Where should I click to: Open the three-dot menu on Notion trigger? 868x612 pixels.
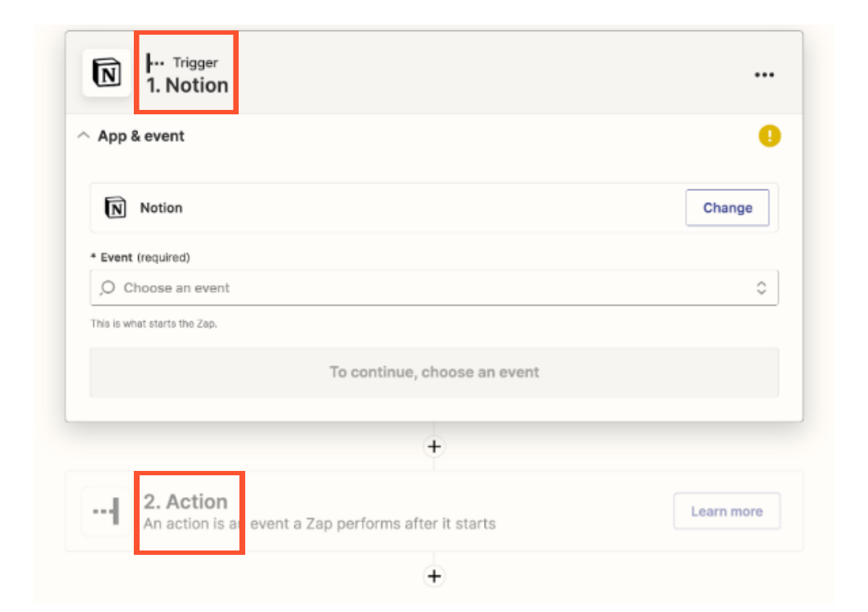coord(765,75)
